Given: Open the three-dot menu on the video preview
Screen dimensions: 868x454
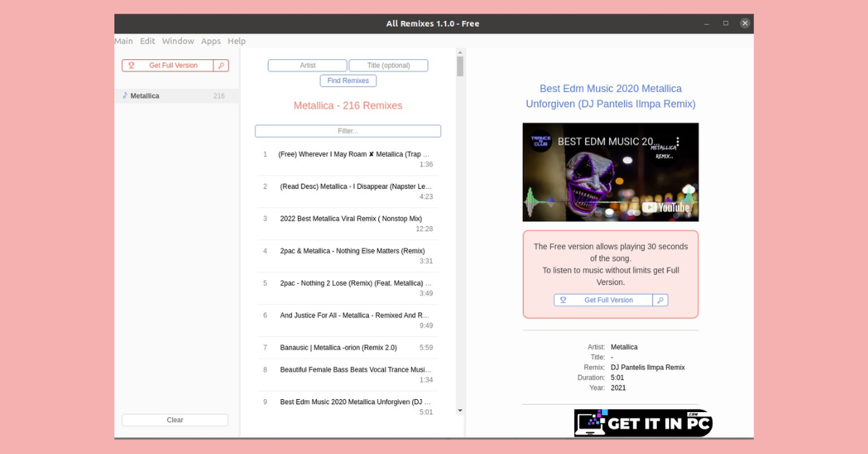Looking at the screenshot, I should click(678, 142).
